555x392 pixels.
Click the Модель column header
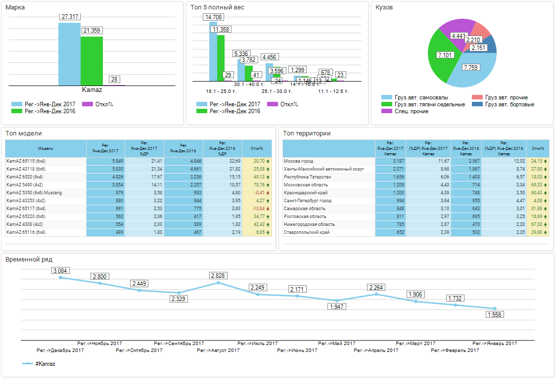(46, 149)
